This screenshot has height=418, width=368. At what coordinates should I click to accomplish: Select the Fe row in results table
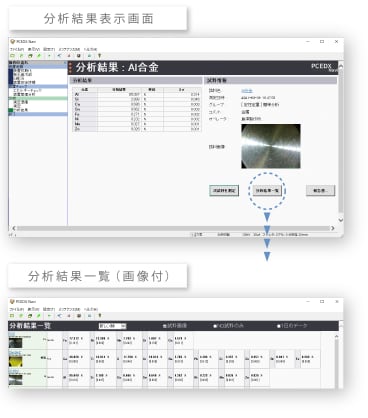137,114
